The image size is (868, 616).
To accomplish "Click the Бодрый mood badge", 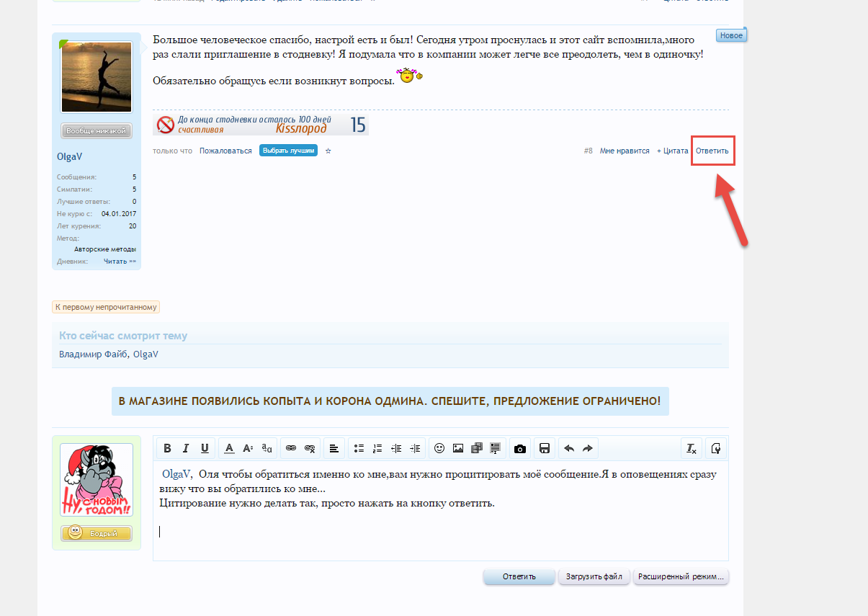I will coord(97,533).
